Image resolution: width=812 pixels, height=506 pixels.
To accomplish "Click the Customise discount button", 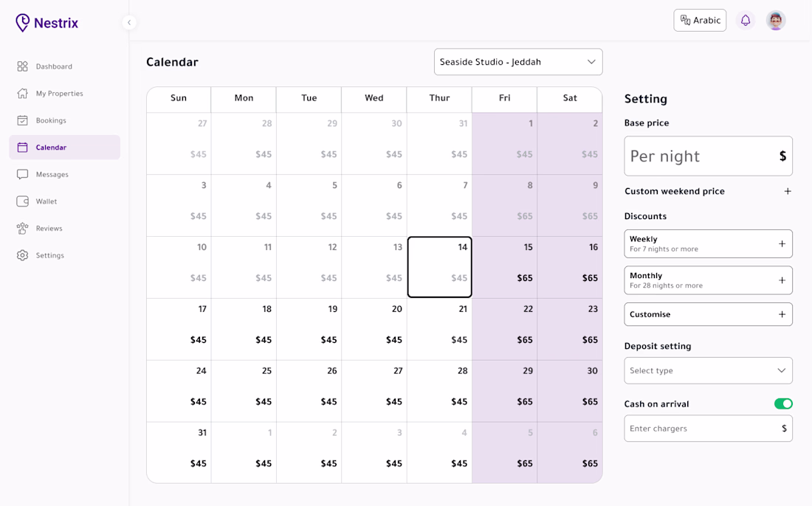I will [x=708, y=314].
